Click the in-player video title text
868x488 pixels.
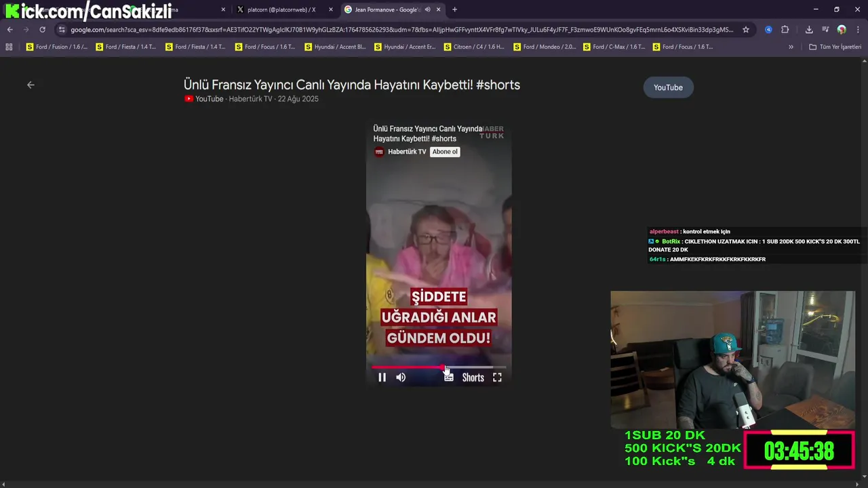click(428, 134)
